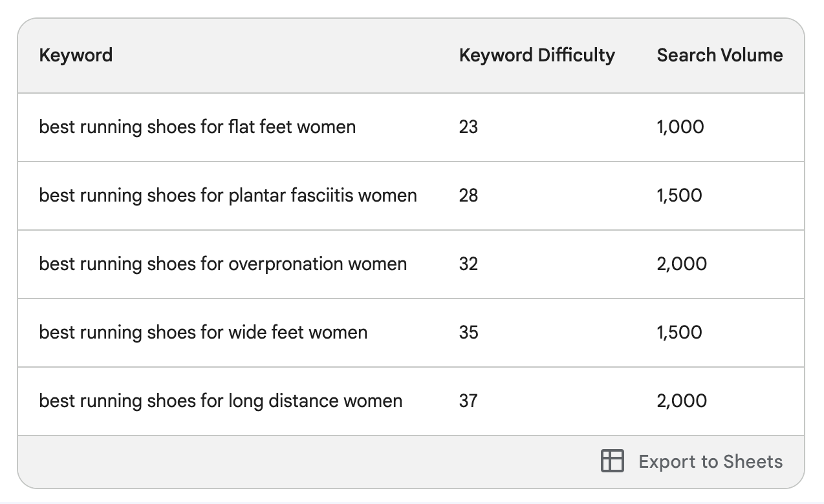Click search volume for wide feet row
The height and width of the screenshot is (504, 824).
click(x=679, y=332)
